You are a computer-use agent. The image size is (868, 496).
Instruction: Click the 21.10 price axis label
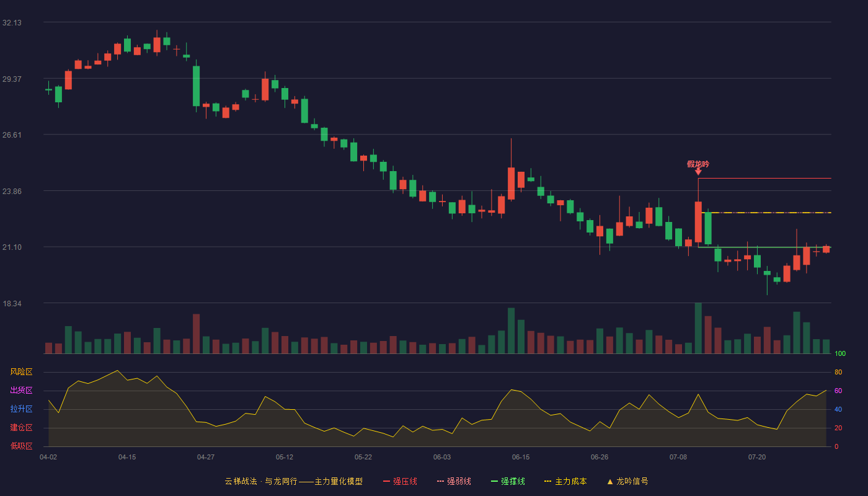[12, 247]
